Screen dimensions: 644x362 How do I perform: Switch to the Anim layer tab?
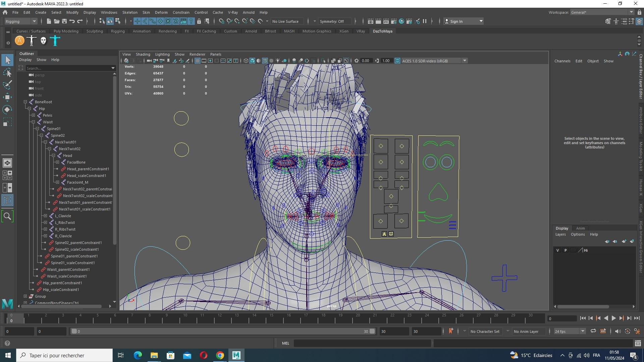click(x=580, y=228)
